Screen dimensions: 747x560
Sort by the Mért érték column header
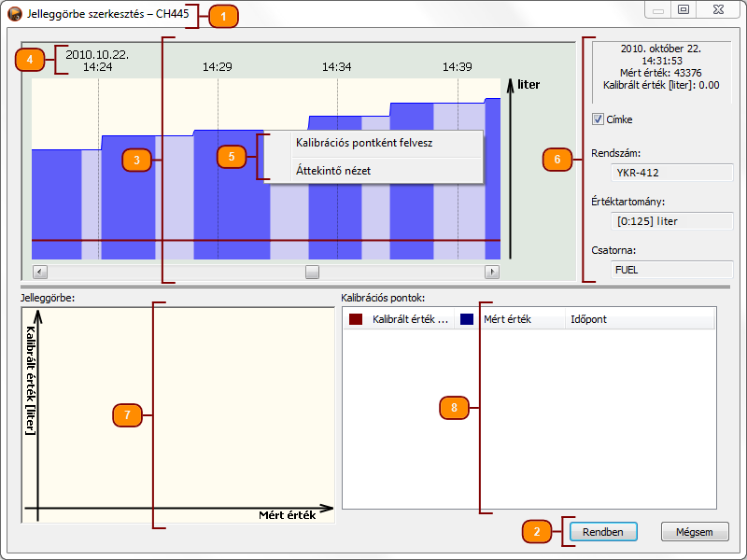coord(507,319)
